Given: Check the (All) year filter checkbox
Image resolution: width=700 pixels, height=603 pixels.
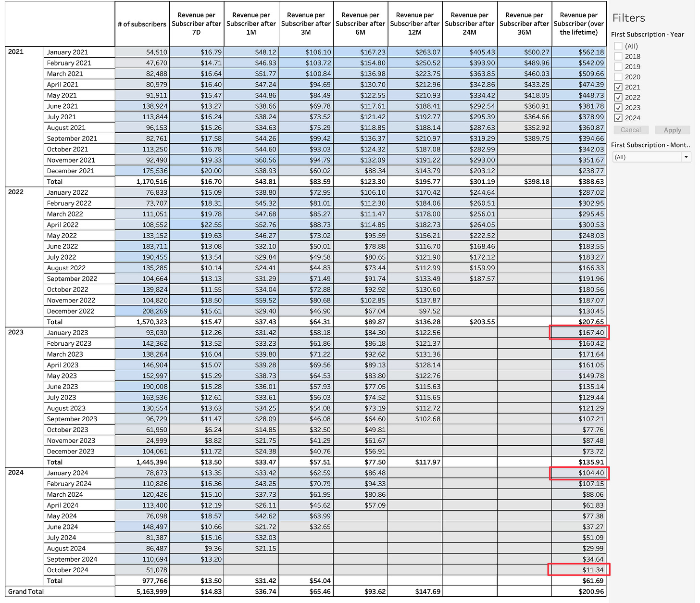Looking at the screenshot, I should click(x=618, y=46).
